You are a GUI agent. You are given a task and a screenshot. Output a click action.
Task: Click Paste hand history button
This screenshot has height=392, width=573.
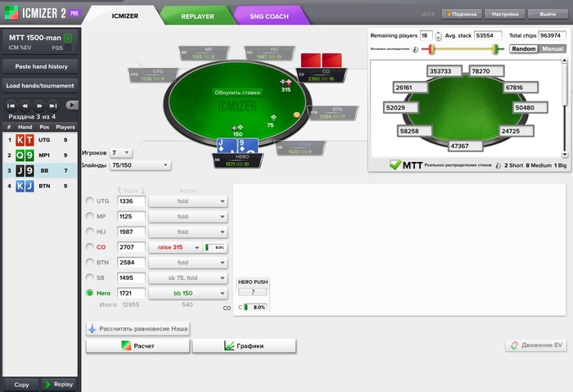[x=40, y=66]
